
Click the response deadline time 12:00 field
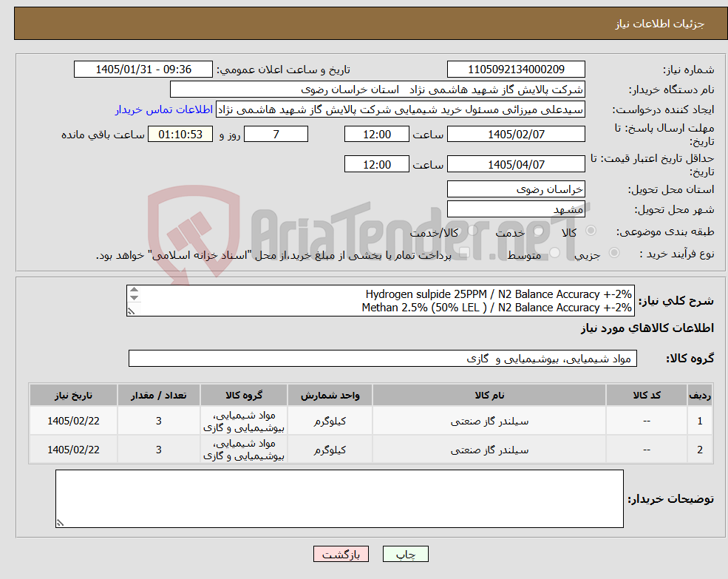click(x=376, y=135)
